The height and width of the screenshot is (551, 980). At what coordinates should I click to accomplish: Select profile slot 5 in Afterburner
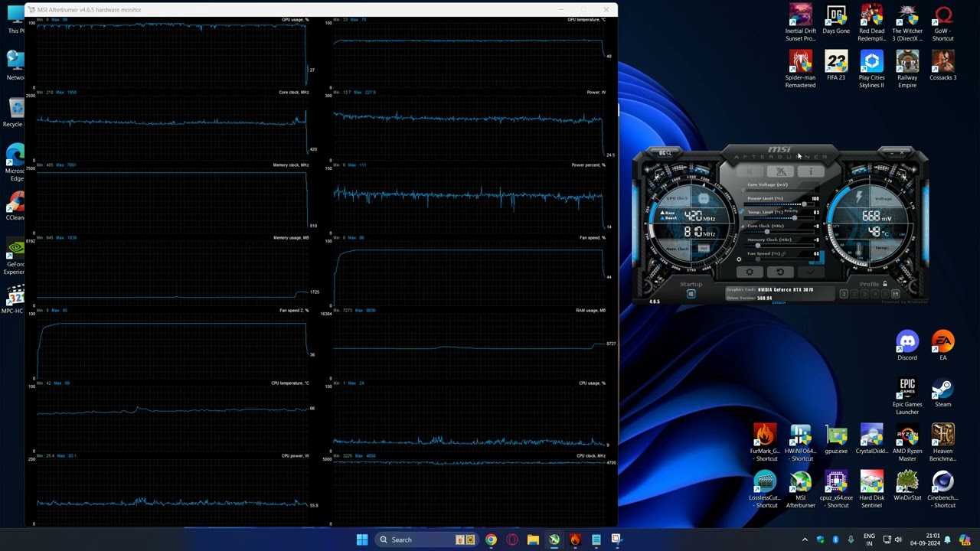(884, 294)
